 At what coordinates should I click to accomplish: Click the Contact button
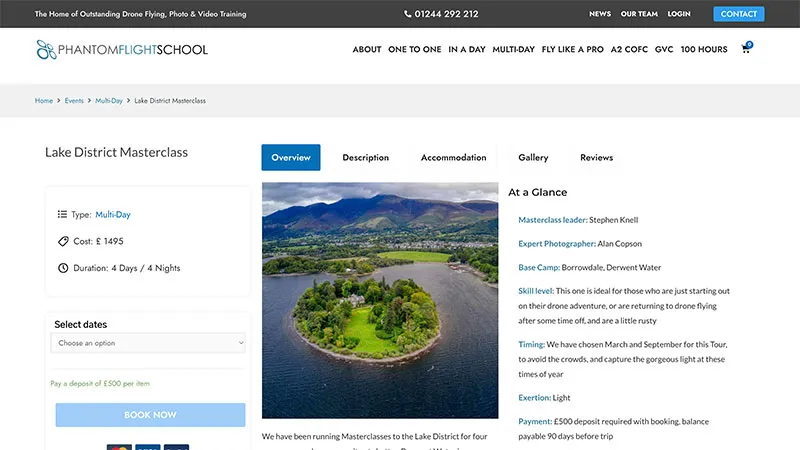738,14
